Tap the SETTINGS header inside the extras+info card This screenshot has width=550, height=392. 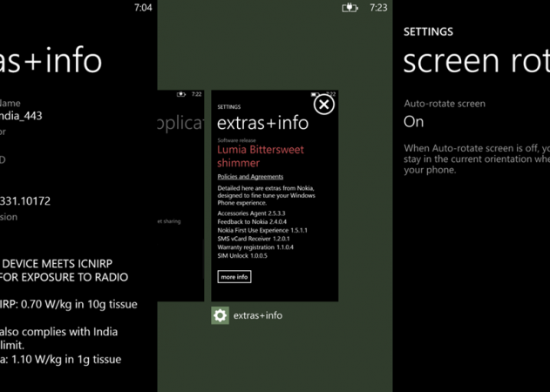point(228,106)
